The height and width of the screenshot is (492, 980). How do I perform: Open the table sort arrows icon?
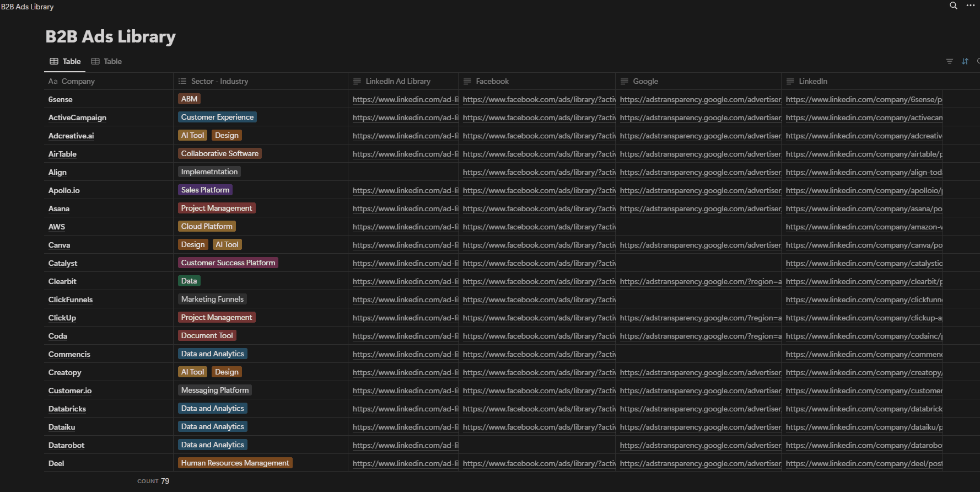coord(965,61)
